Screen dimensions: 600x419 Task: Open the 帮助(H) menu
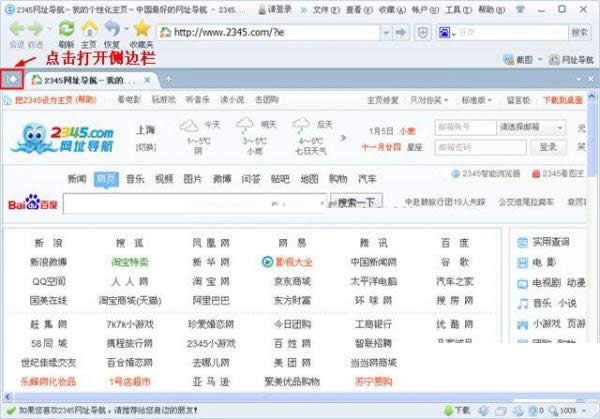[492, 10]
